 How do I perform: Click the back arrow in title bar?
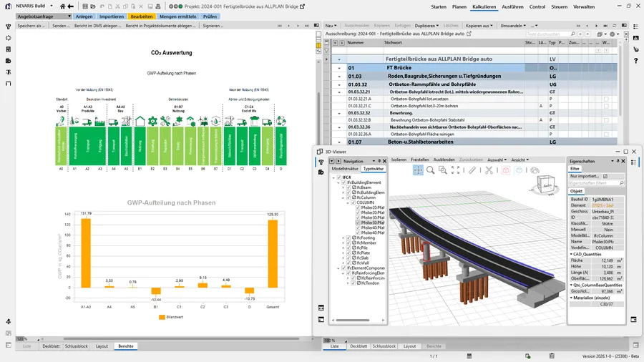coord(71,6)
